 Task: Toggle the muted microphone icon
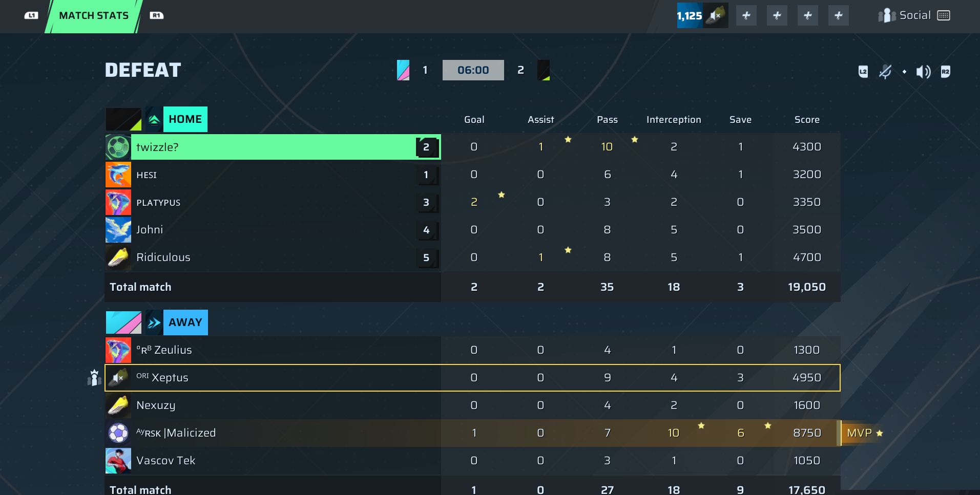pyautogui.click(x=885, y=72)
